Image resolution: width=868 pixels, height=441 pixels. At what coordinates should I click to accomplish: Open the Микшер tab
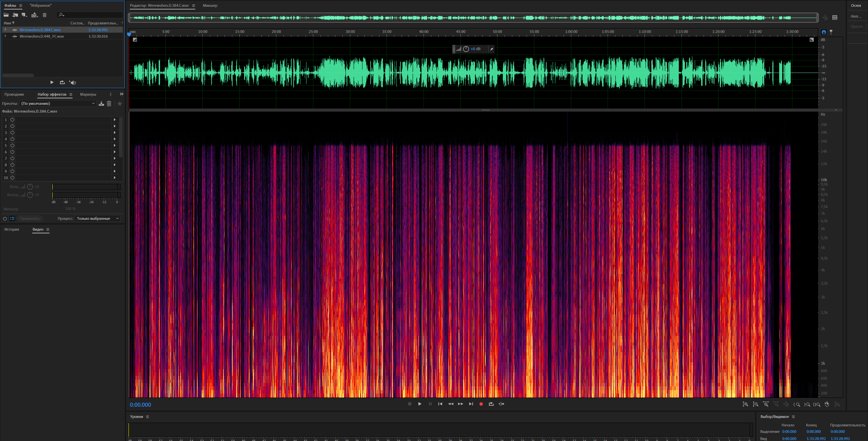[x=210, y=5]
